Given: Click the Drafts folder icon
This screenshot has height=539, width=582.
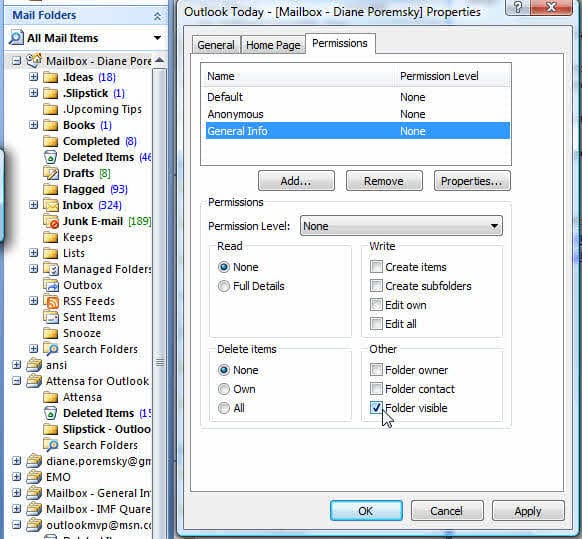Looking at the screenshot, I should pos(50,173).
